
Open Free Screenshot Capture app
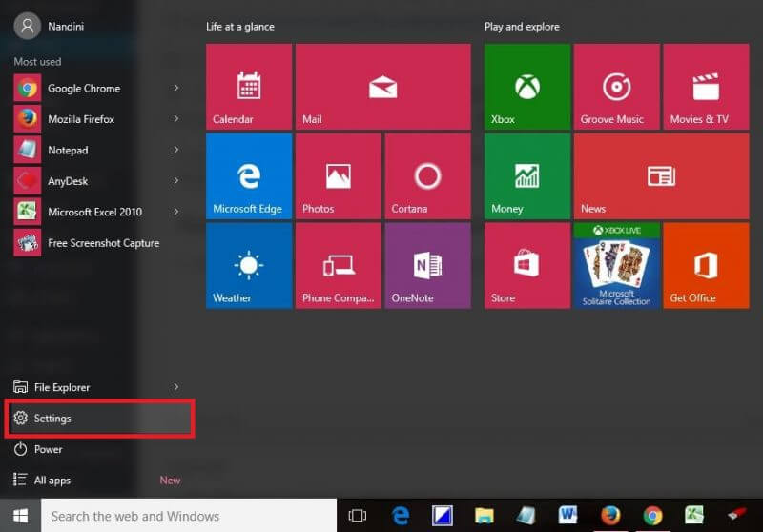97,243
